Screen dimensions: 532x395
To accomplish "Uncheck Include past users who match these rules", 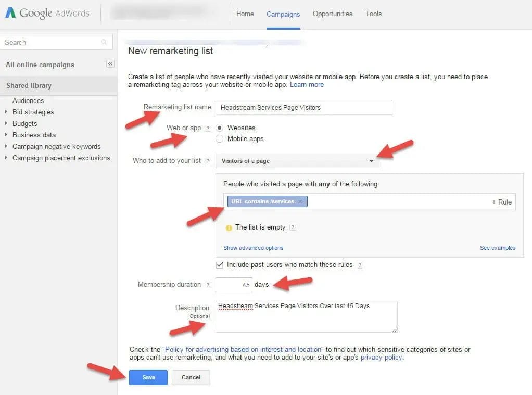I will click(x=219, y=264).
